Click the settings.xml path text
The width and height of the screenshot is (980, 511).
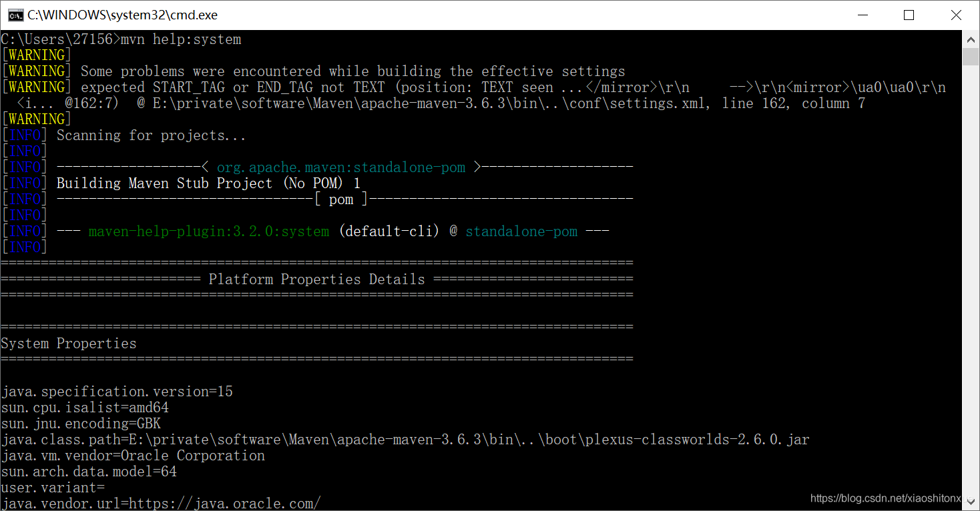click(430, 103)
